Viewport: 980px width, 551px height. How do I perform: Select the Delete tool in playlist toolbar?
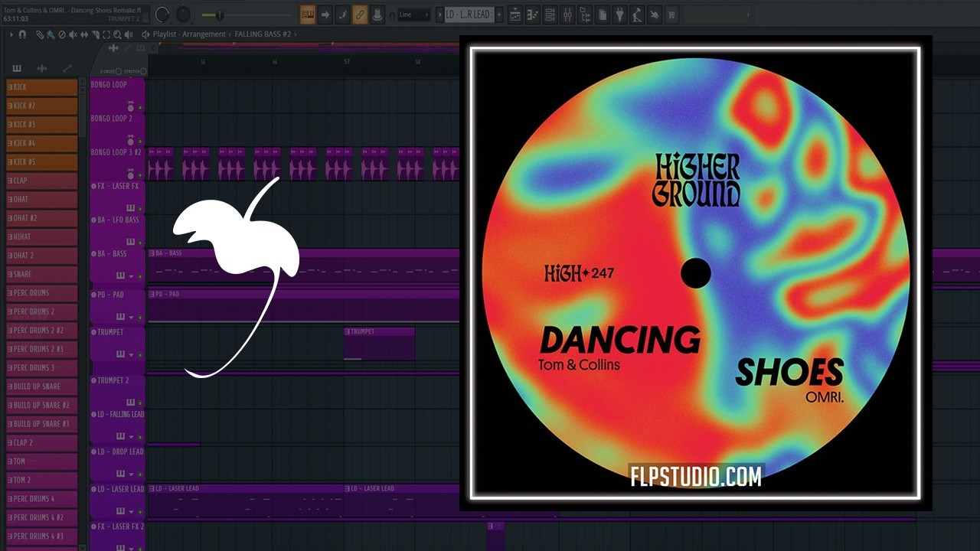point(62,34)
